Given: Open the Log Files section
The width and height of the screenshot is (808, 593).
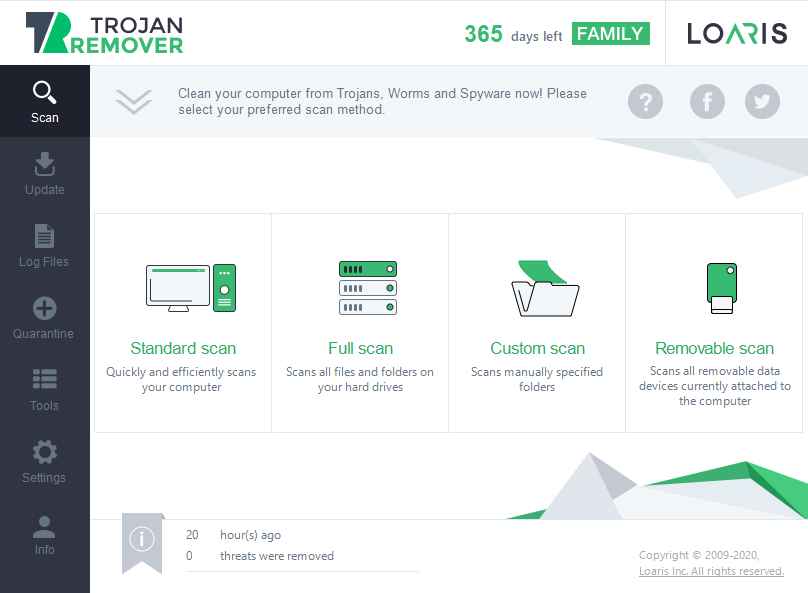Looking at the screenshot, I should [x=45, y=246].
